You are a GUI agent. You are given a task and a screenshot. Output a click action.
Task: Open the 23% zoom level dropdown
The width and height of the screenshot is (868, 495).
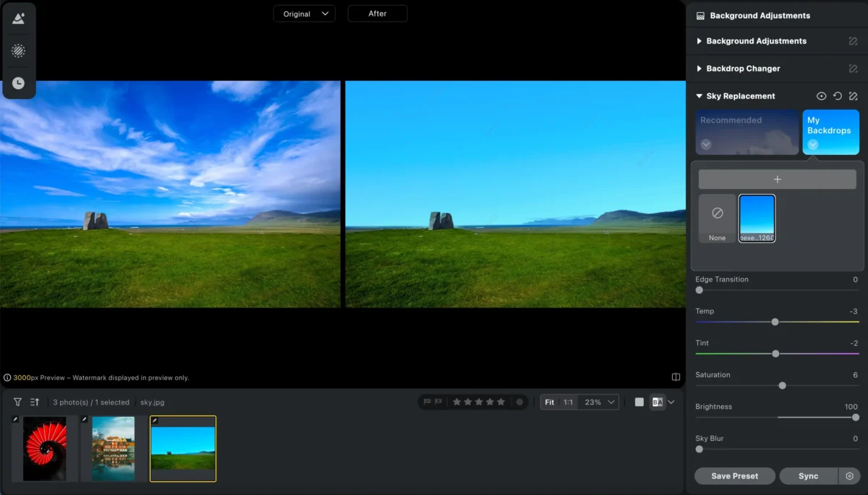point(600,402)
